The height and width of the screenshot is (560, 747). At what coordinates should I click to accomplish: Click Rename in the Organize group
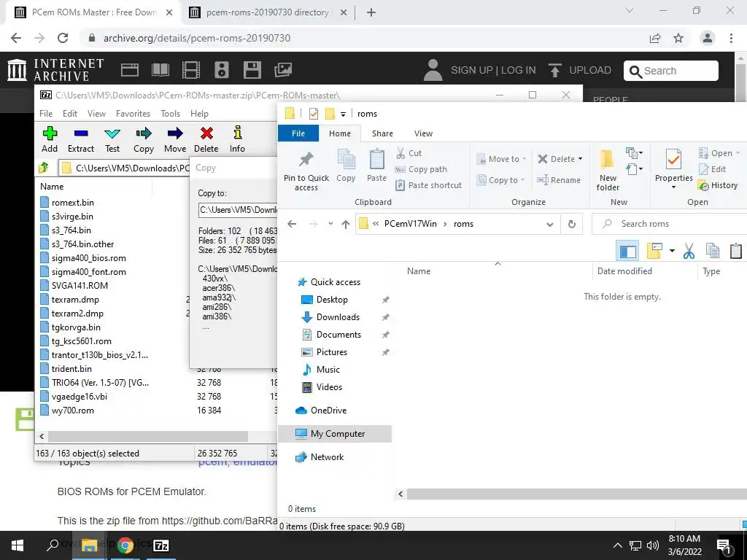click(559, 180)
